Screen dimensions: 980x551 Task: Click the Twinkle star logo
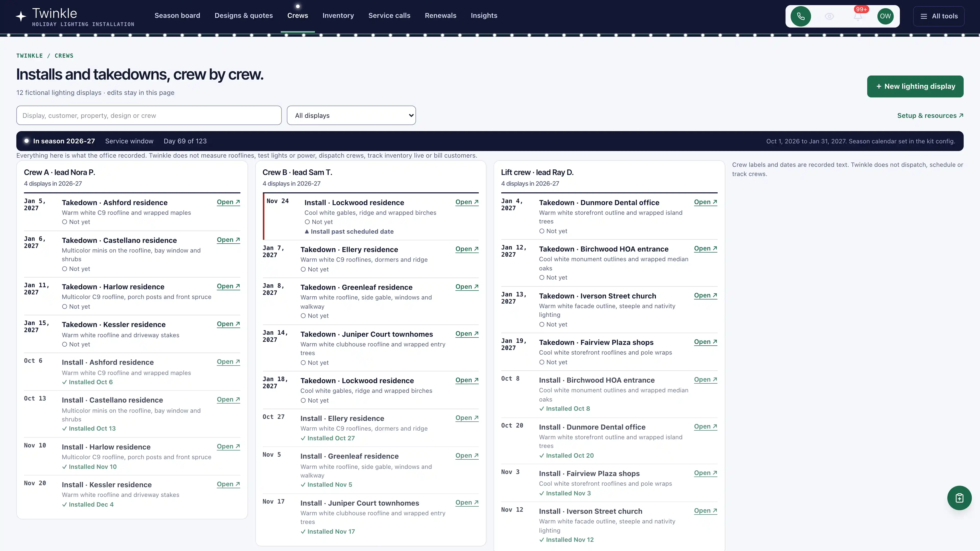(x=21, y=16)
